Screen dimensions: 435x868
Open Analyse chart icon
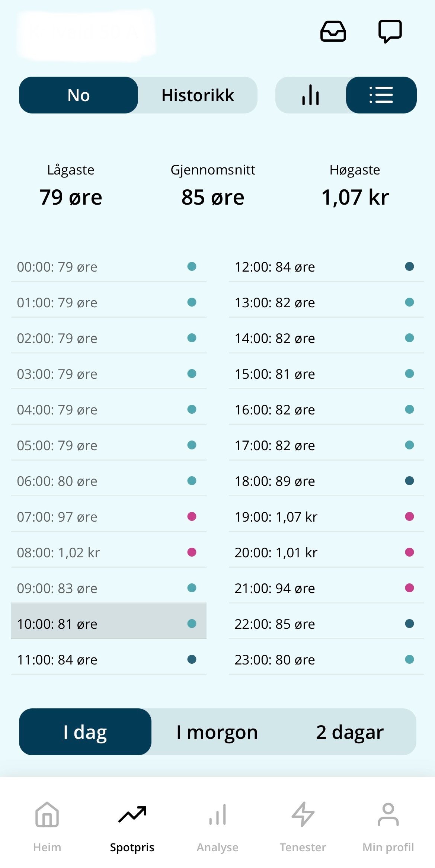218,814
